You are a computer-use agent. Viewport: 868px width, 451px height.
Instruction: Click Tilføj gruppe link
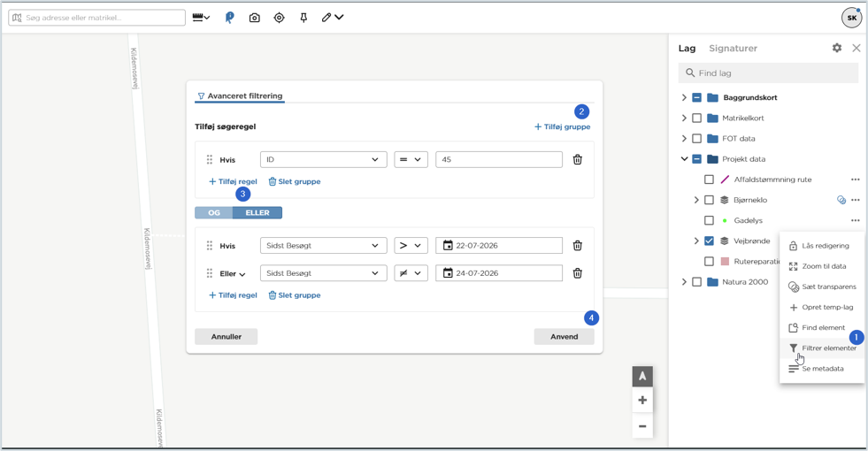(563, 126)
